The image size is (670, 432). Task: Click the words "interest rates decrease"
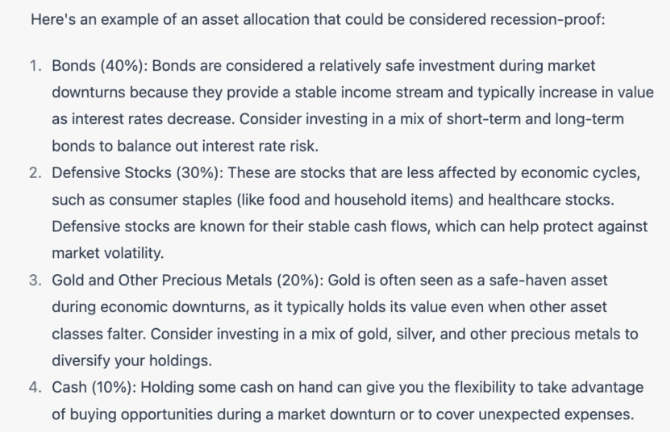click(x=168, y=118)
